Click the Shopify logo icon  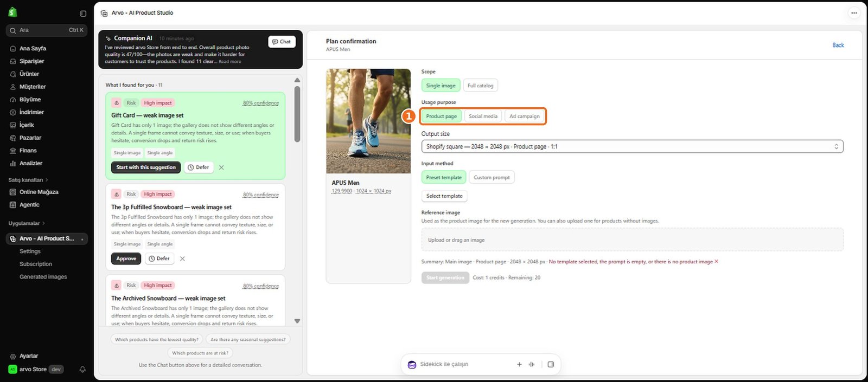coord(12,12)
